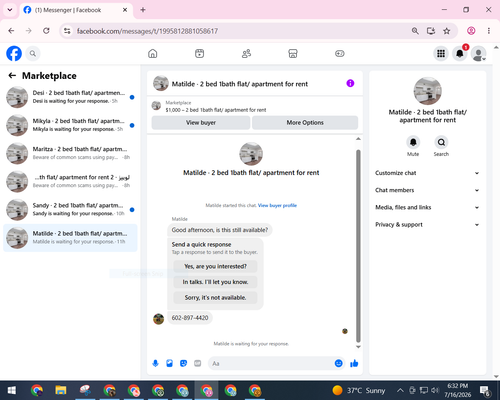Open the Friends icon in top navigation

(246, 53)
